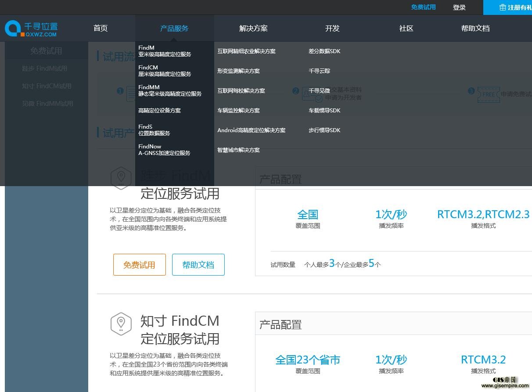Screen dimensions: 532x392
Task: Expand the 产品服务 navigation menu
Action: [174, 29]
